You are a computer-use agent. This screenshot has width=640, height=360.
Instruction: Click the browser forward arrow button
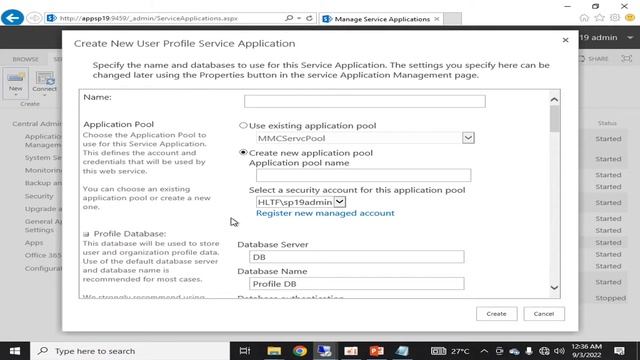34,18
